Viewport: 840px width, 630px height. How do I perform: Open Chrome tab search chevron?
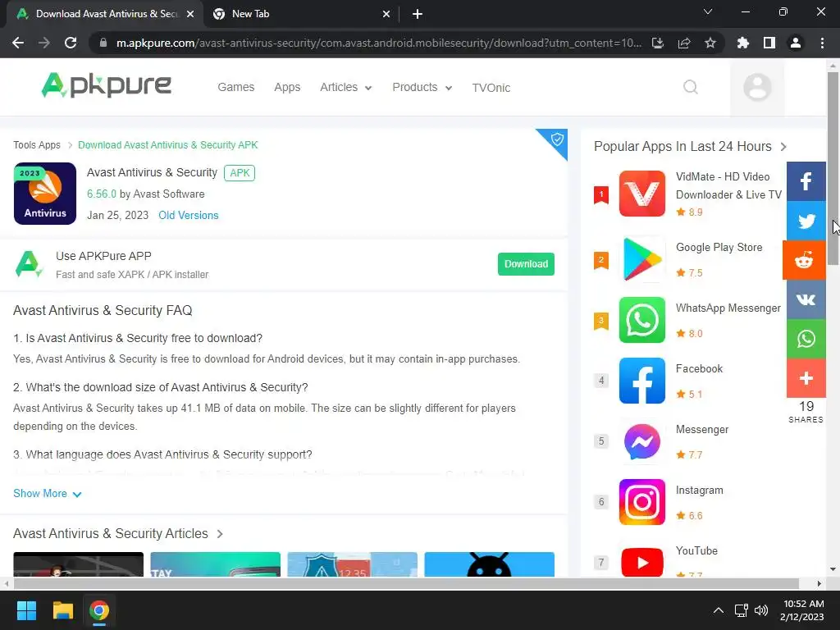click(x=708, y=11)
